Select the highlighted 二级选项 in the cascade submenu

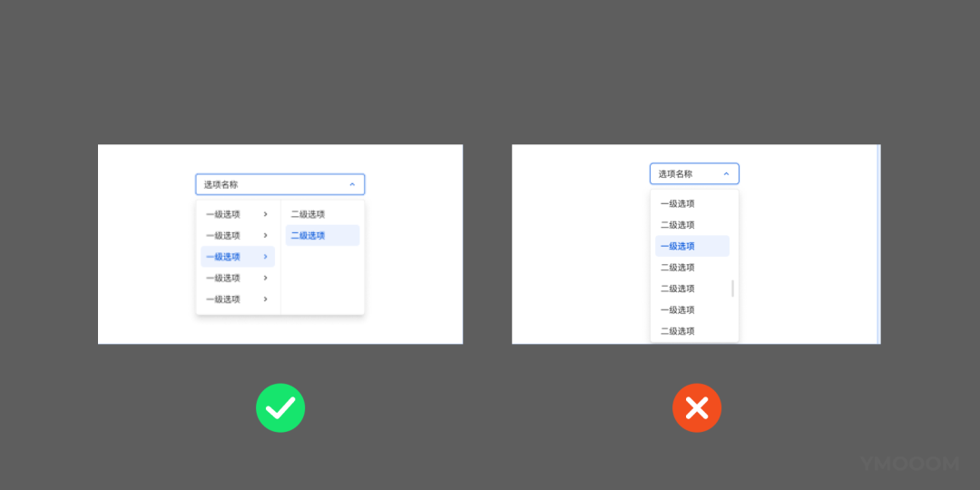[309, 236]
